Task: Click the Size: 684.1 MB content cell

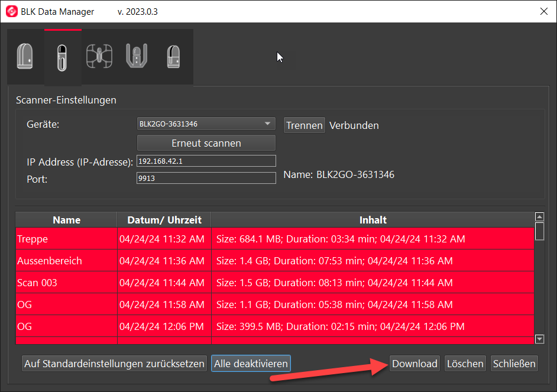Action: pyautogui.click(x=373, y=239)
